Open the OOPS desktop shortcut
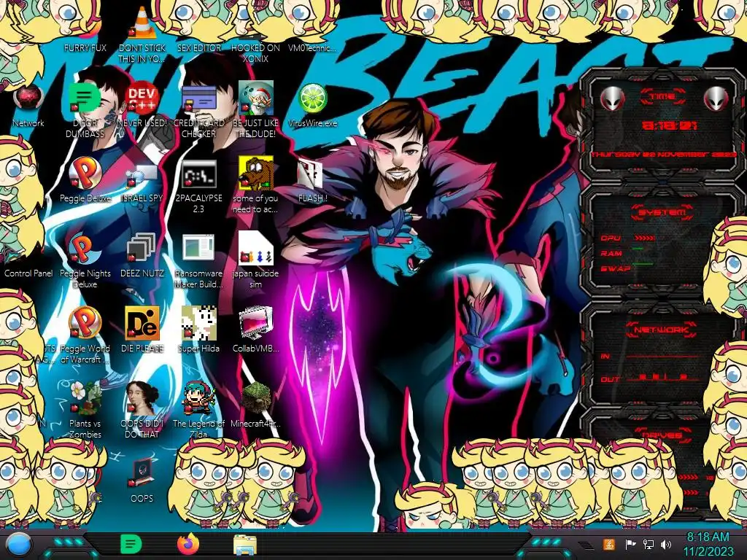 142,473
